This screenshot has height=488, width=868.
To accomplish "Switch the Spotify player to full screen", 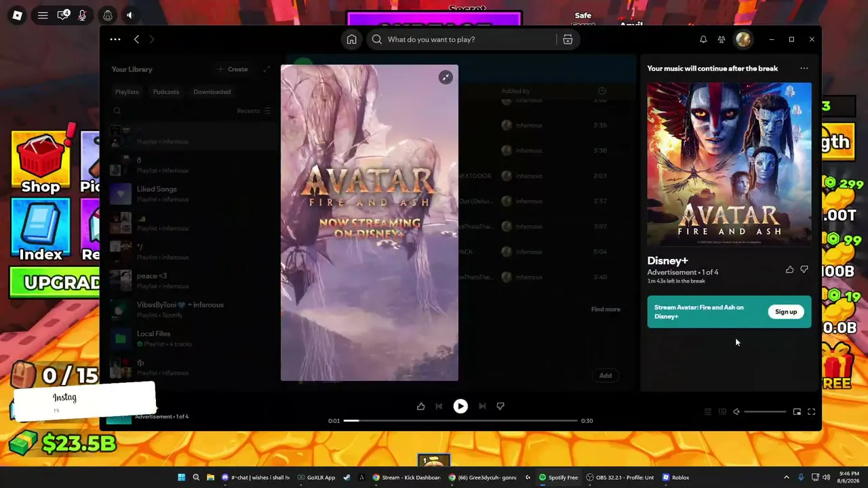I will (811, 411).
